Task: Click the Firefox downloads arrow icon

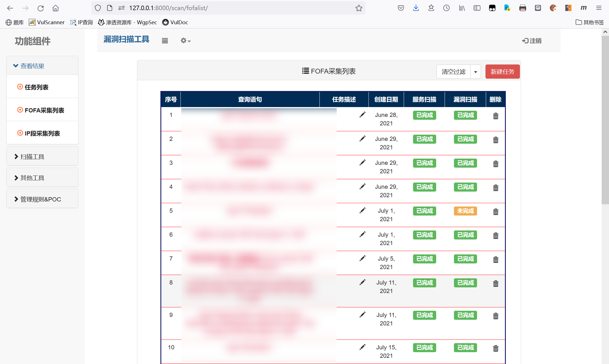Action: (416, 8)
